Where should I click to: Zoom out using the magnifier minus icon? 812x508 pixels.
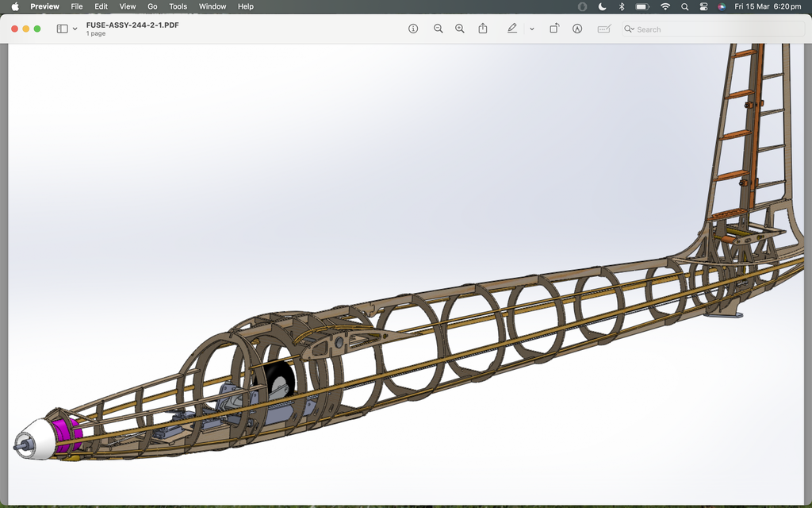coord(438,29)
